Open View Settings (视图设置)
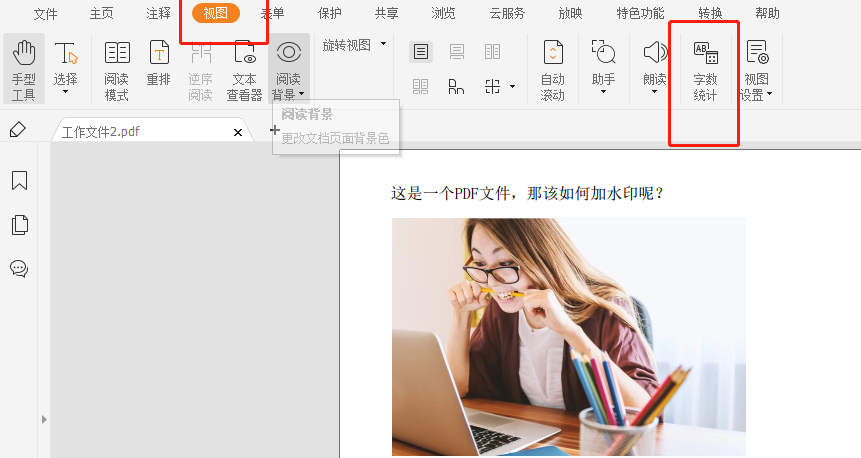This screenshot has height=458, width=861. pos(757,70)
